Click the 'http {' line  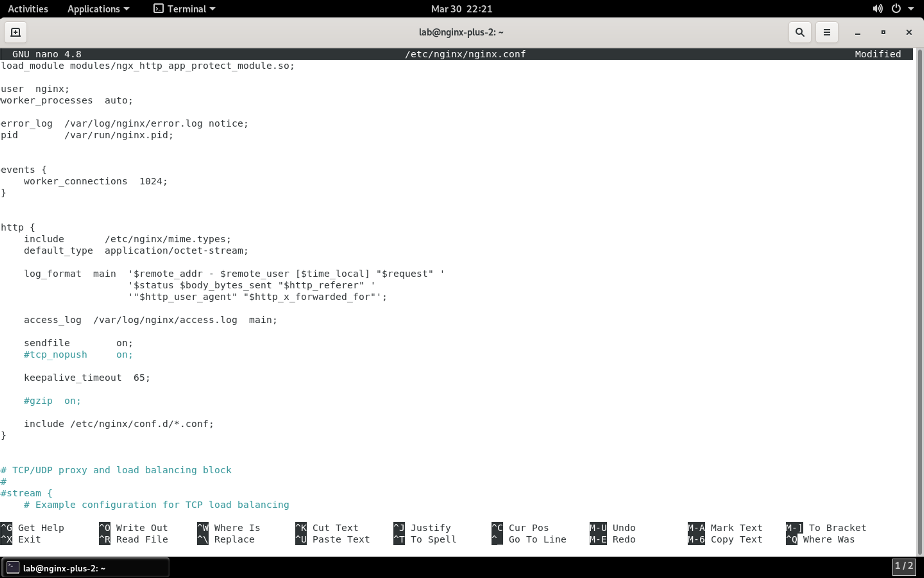click(18, 227)
